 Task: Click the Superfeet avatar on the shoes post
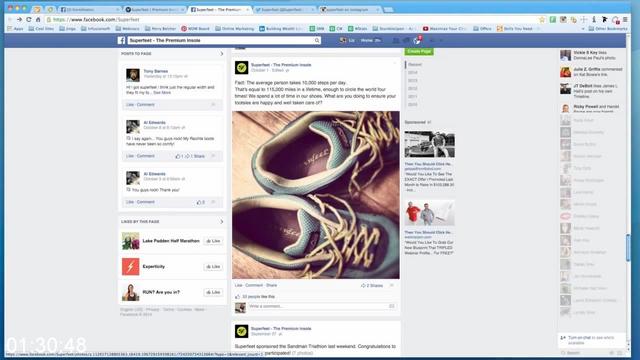click(x=241, y=67)
